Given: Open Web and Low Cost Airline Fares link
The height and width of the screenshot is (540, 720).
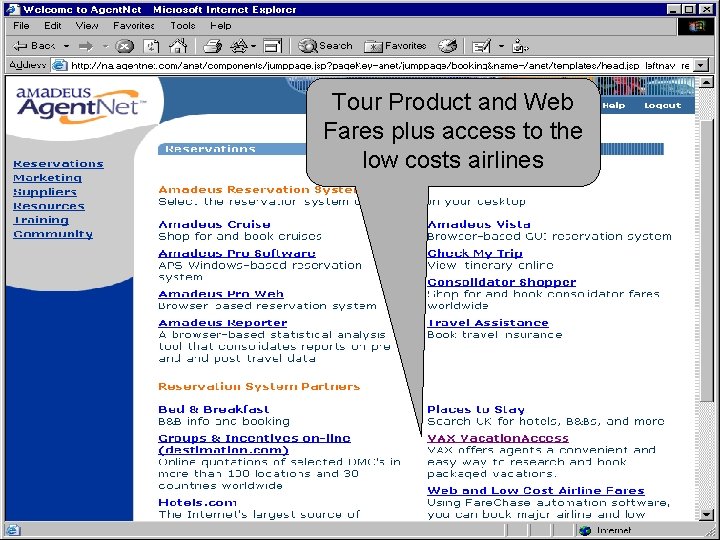Looking at the screenshot, I should point(536,490).
